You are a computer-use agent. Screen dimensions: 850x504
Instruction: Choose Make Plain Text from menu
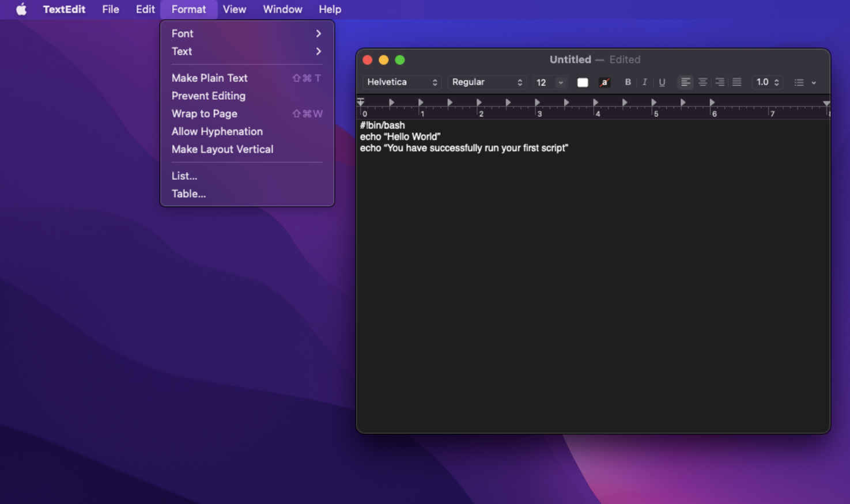(x=209, y=78)
